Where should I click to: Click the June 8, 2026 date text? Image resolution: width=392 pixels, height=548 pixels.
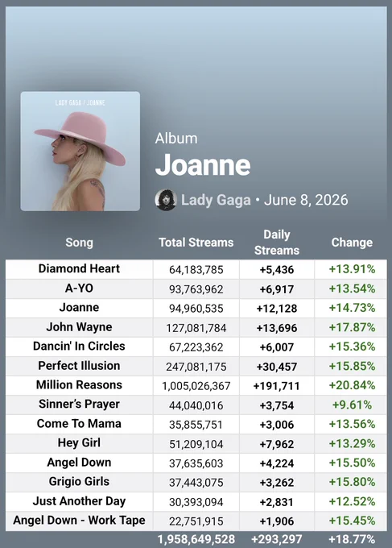point(306,200)
